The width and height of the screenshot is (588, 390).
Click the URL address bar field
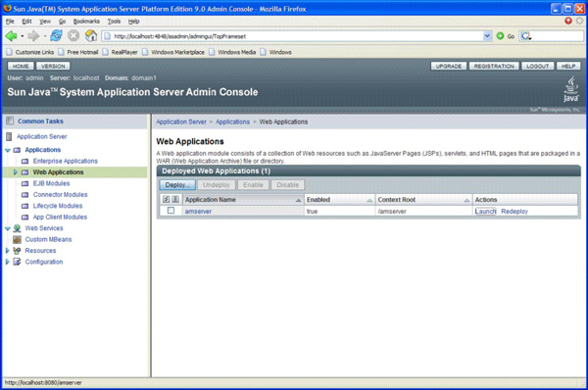coord(292,36)
